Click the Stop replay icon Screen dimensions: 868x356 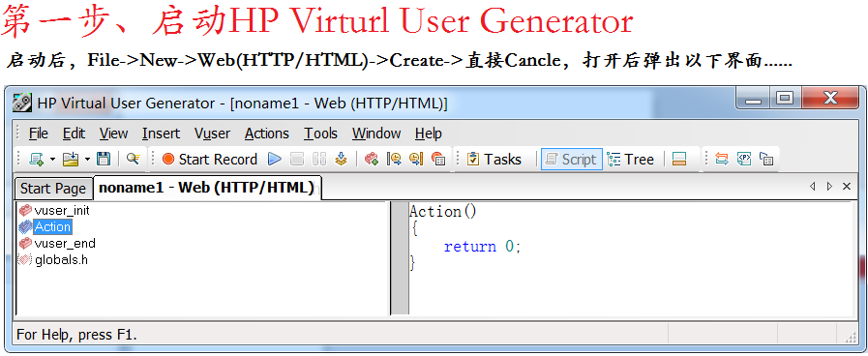(297, 160)
